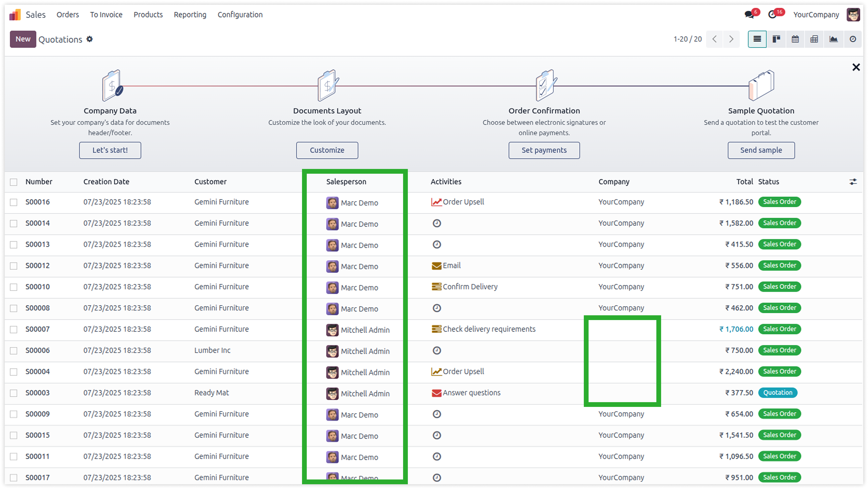Select checkbox for order S00010
The height and width of the screenshot is (489, 868).
coord(13,287)
